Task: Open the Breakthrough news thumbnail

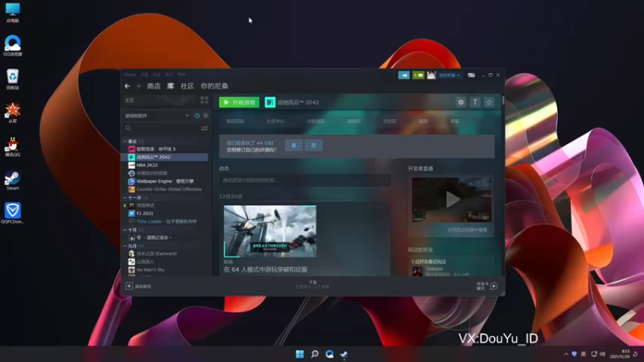Action: click(x=270, y=232)
